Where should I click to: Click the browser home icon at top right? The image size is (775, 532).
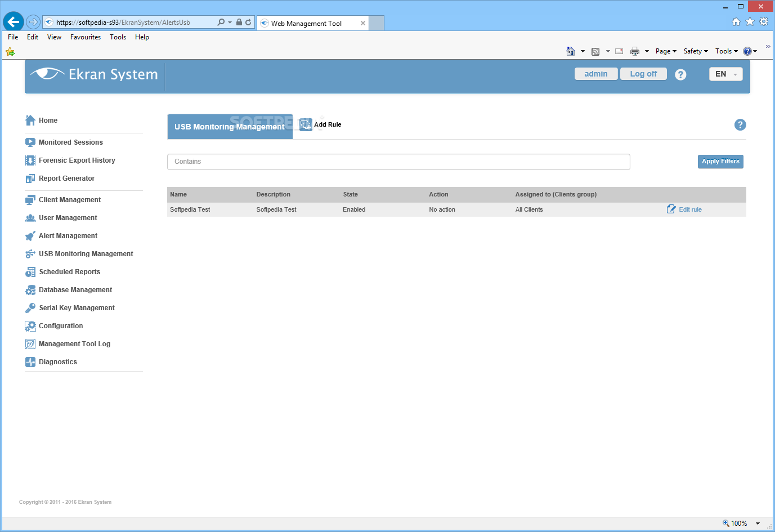pyautogui.click(x=736, y=21)
